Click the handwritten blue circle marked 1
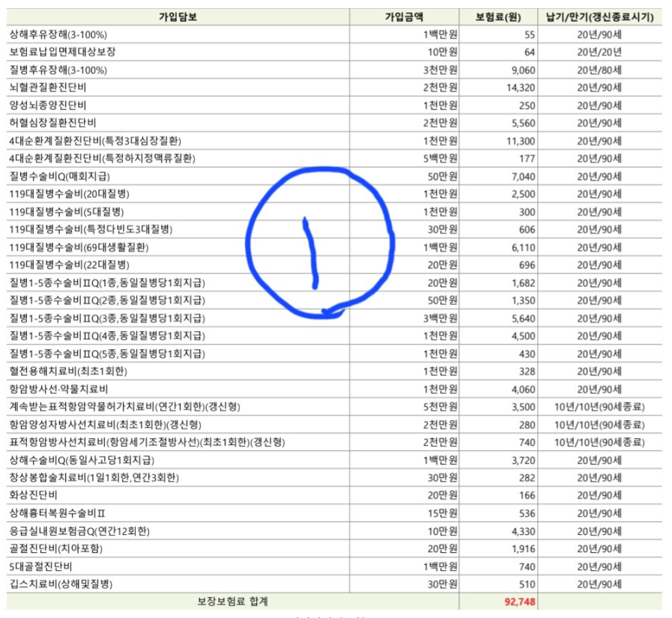This screenshot has width=672, height=618. point(322,243)
